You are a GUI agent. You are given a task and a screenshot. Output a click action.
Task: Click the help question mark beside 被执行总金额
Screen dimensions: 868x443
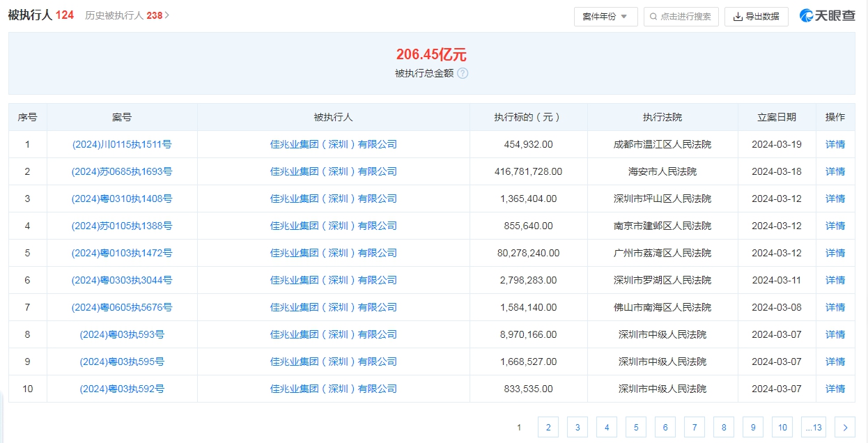point(463,73)
